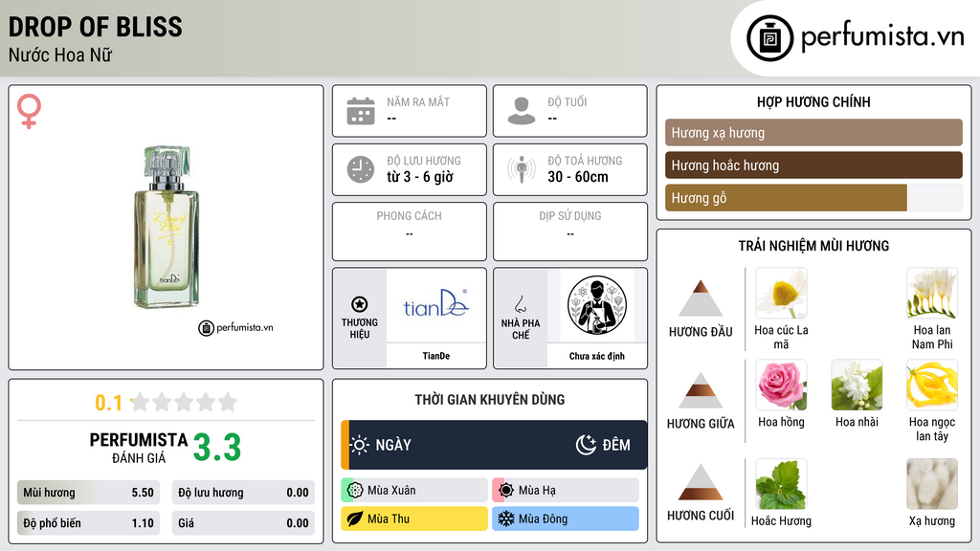Click the female gender symbol icon
The width and height of the screenshot is (980, 551).
tap(29, 111)
